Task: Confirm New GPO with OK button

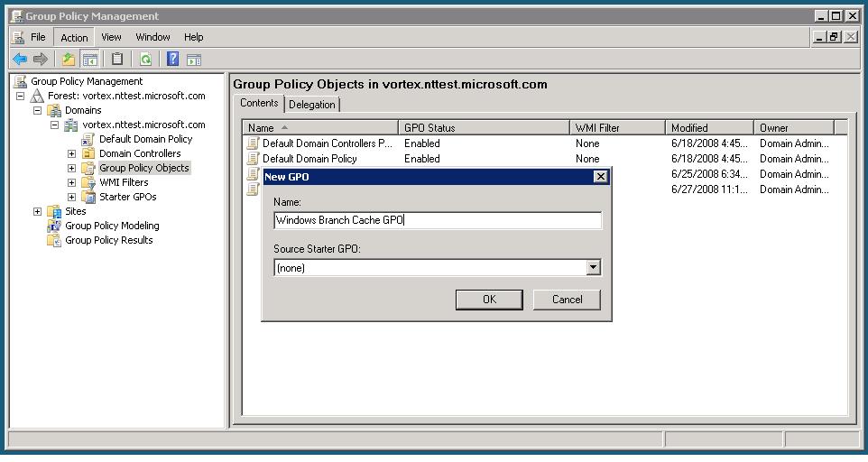Action: [x=489, y=300]
